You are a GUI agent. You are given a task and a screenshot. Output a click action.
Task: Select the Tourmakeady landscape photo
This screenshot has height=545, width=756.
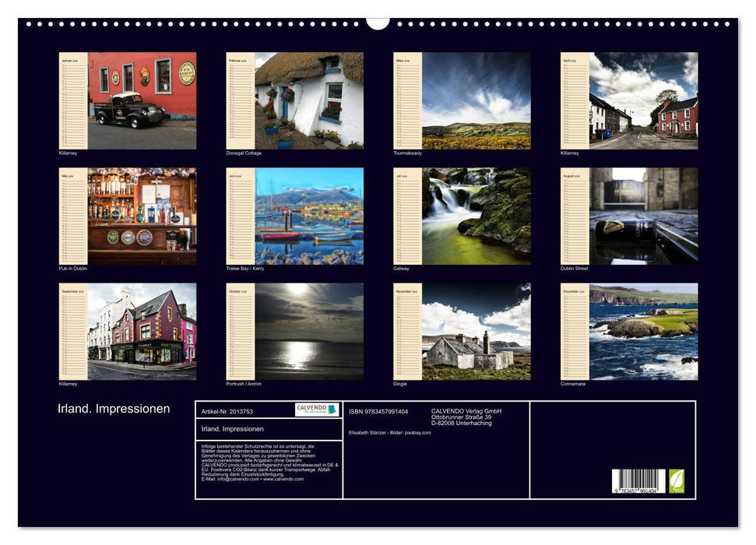(x=476, y=100)
